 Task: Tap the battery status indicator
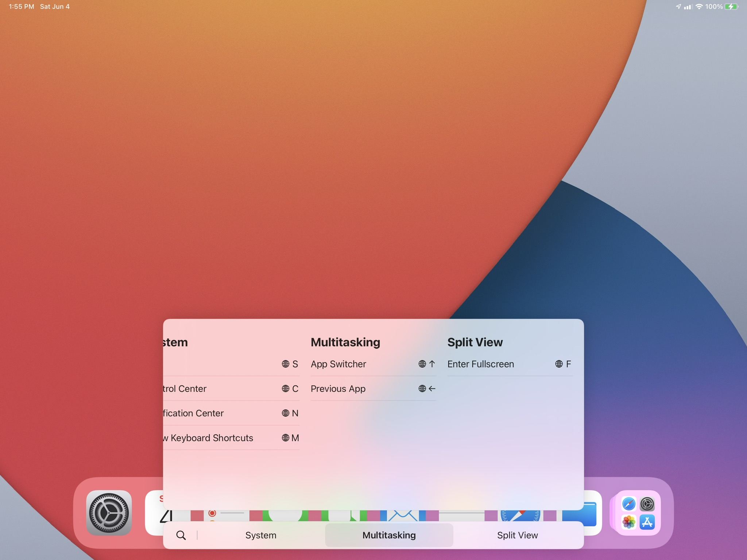731,7
